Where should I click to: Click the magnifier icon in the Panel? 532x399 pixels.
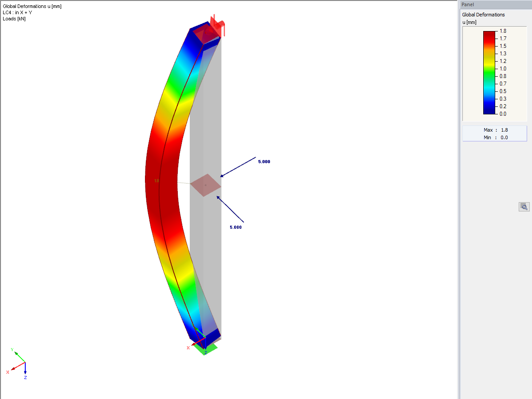click(524, 207)
